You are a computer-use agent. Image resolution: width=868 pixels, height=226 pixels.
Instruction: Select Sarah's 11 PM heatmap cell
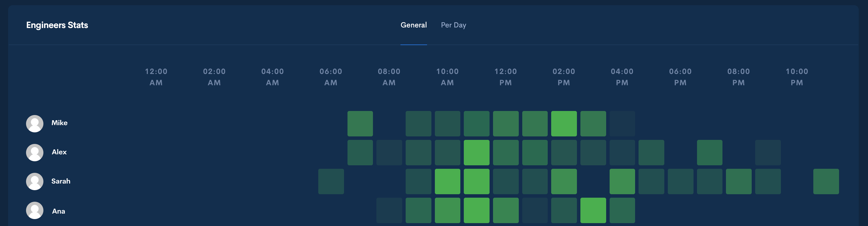(826, 181)
